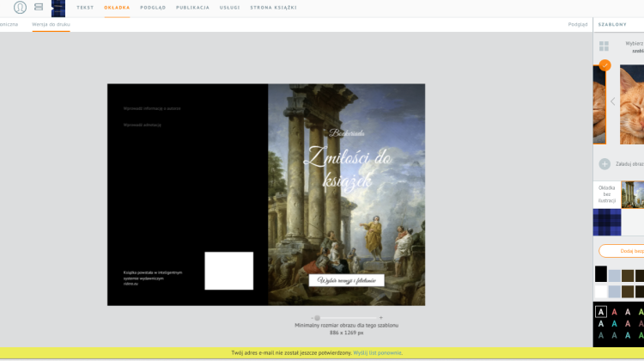Click the image zoom slider handle

(317, 318)
